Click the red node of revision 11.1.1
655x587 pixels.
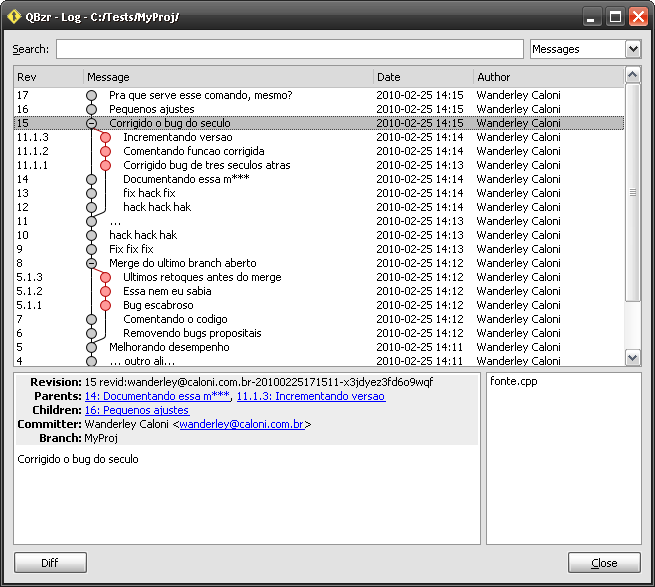(x=105, y=165)
